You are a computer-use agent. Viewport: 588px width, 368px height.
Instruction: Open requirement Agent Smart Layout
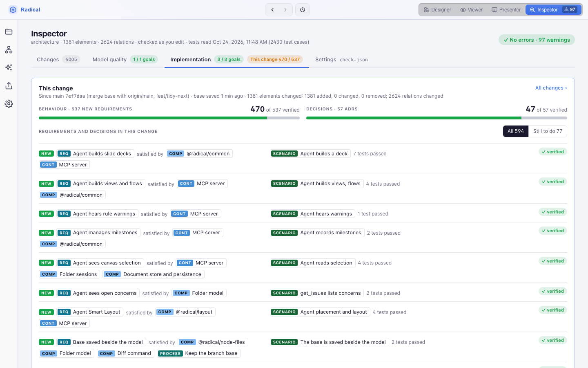[90, 312]
